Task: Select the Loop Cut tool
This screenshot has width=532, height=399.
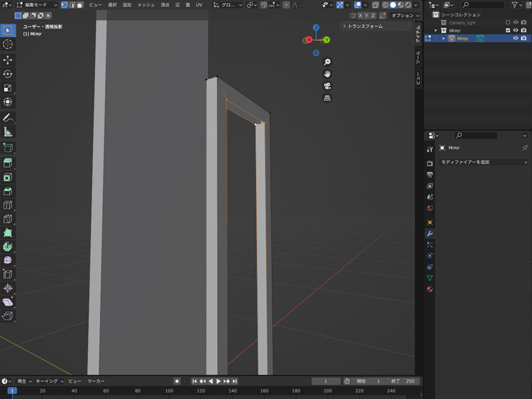Action: coord(8,204)
